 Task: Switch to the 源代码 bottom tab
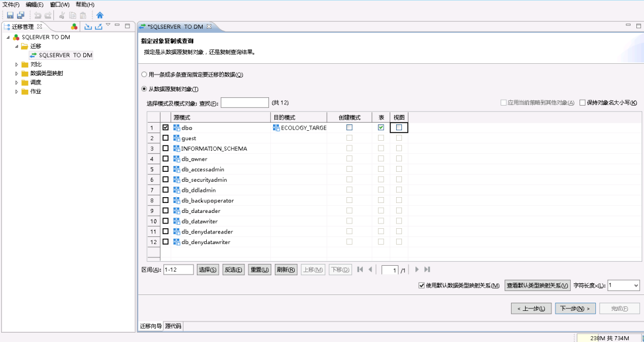(173, 326)
